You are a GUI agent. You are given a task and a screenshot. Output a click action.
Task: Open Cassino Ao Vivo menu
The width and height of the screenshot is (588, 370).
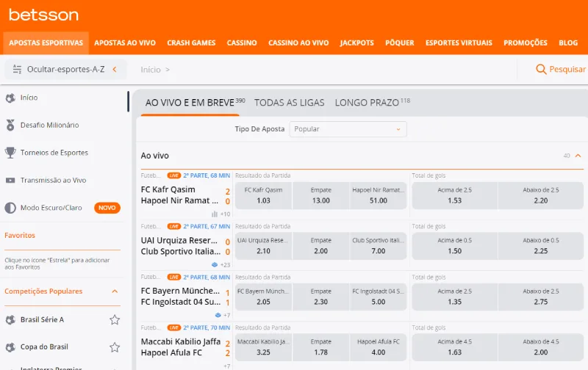point(298,43)
